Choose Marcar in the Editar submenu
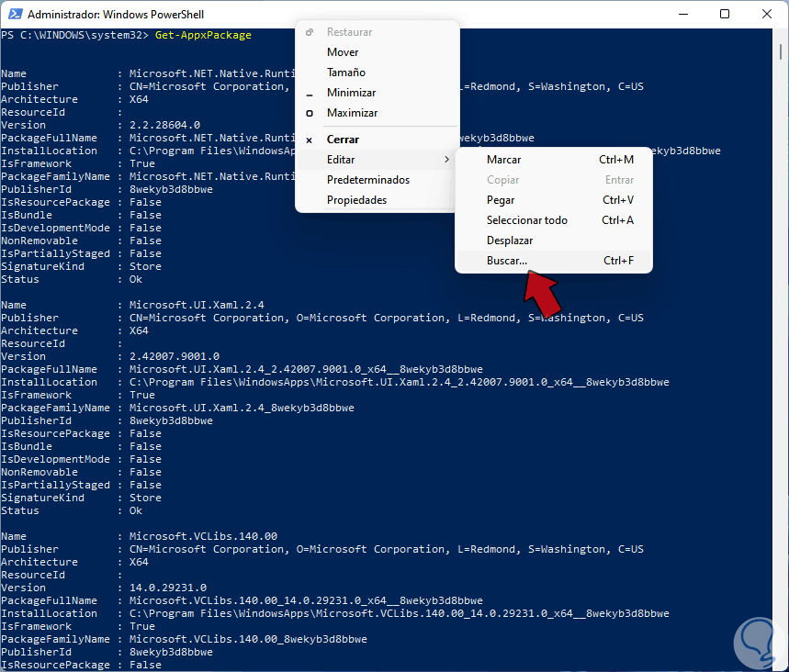The height and width of the screenshot is (672, 789). coord(554,160)
